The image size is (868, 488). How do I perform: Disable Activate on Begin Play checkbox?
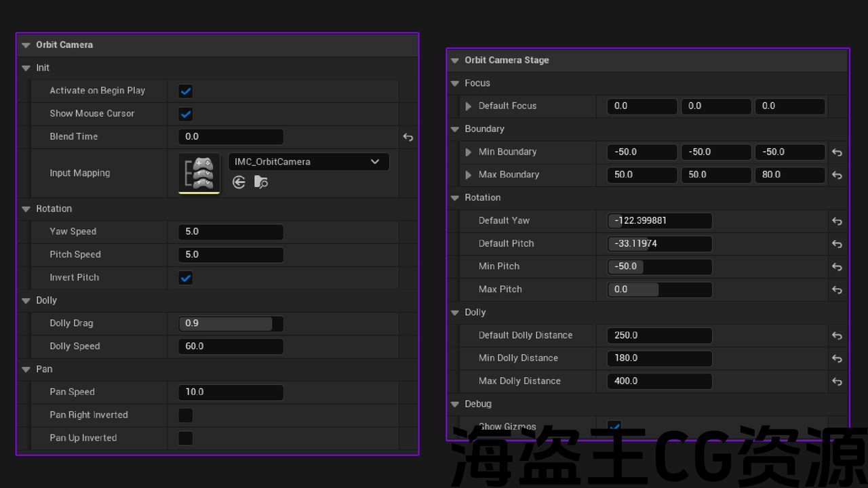[x=185, y=91]
